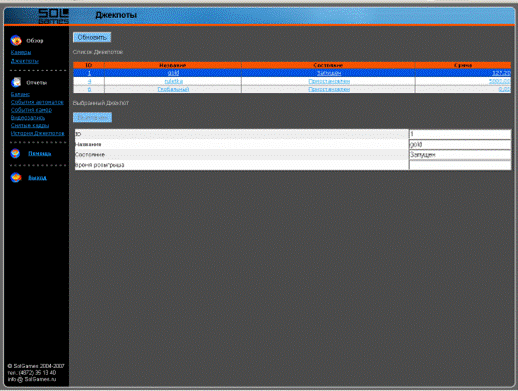The image size is (518, 391).
Task: Open the События камер report
Action: (31, 110)
